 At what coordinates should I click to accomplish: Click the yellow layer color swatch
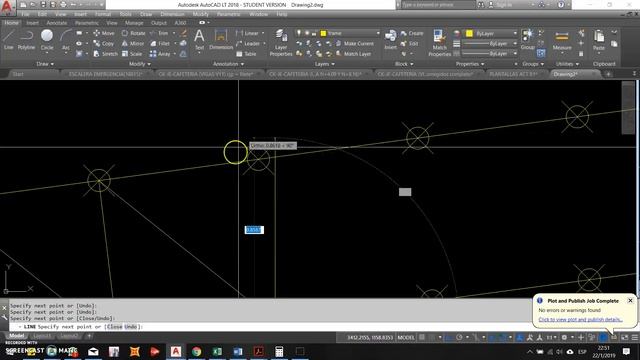point(323,33)
